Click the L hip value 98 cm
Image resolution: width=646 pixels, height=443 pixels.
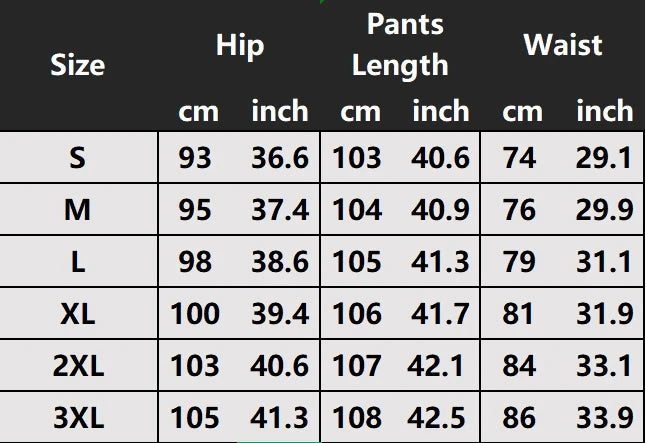(195, 262)
